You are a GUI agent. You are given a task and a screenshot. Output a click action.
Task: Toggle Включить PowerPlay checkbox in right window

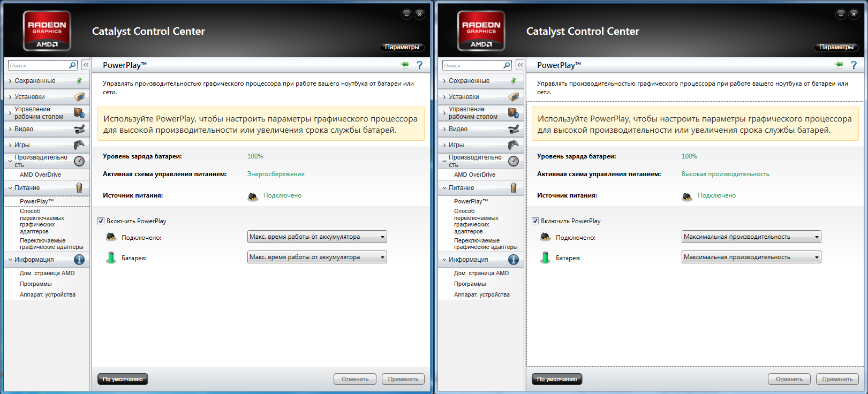point(535,221)
